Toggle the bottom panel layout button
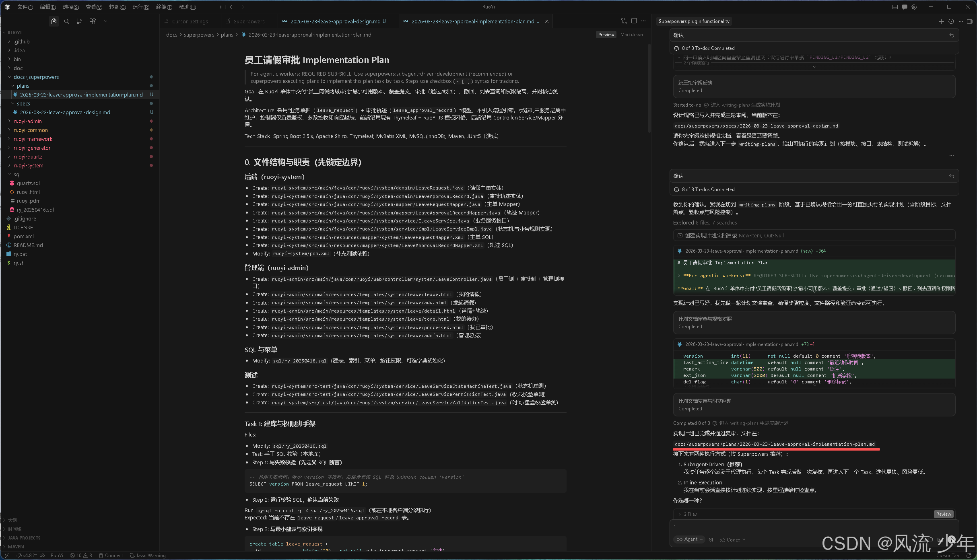The image size is (977, 560). pos(895,7)
